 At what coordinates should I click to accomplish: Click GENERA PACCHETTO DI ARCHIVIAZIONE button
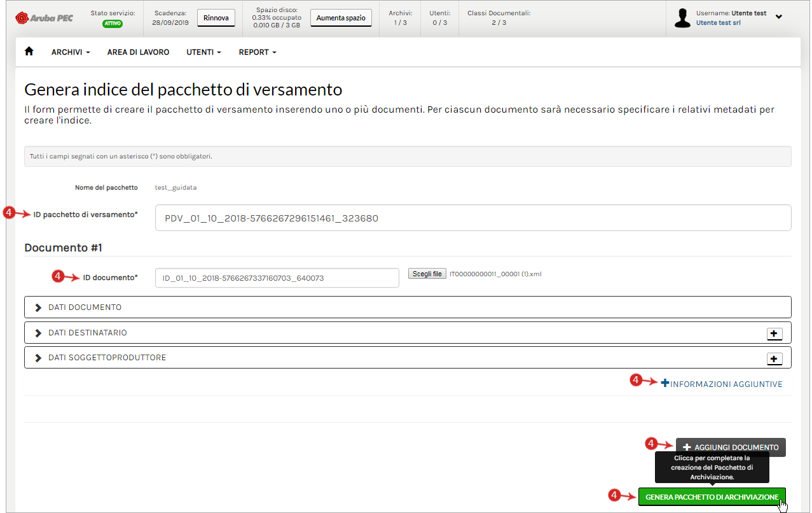(712, 496)
